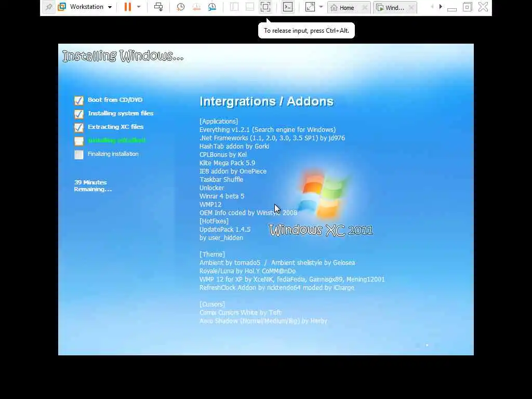This screenshot has width=532, height=399.
Task: Click the '[Applications]' section label
Action: (219, 122)
